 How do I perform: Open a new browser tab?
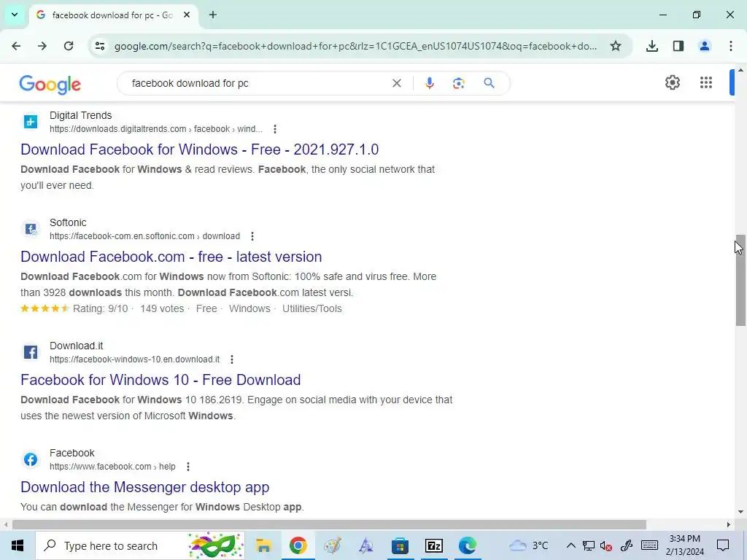(x=213, y=15)
